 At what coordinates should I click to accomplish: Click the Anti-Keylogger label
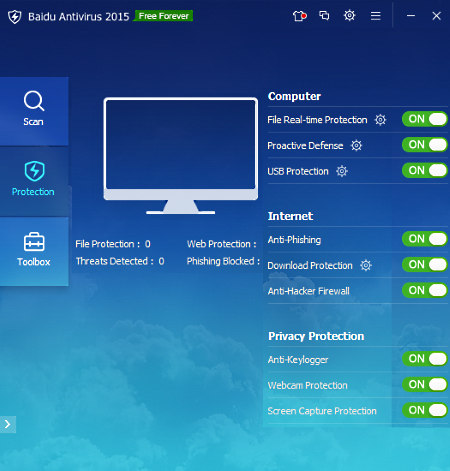coord(298,360)
